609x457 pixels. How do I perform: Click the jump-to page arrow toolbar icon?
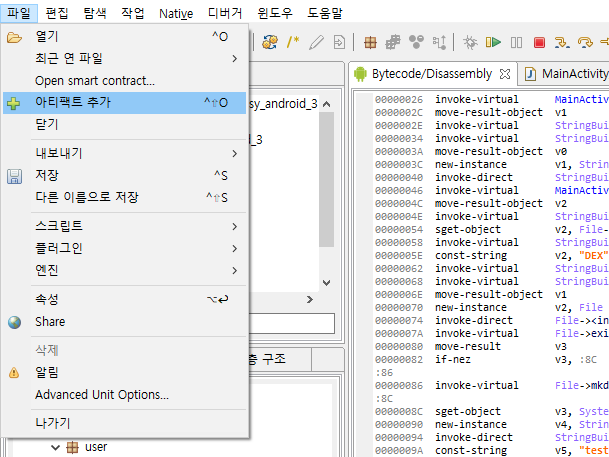tap(339, 42)
